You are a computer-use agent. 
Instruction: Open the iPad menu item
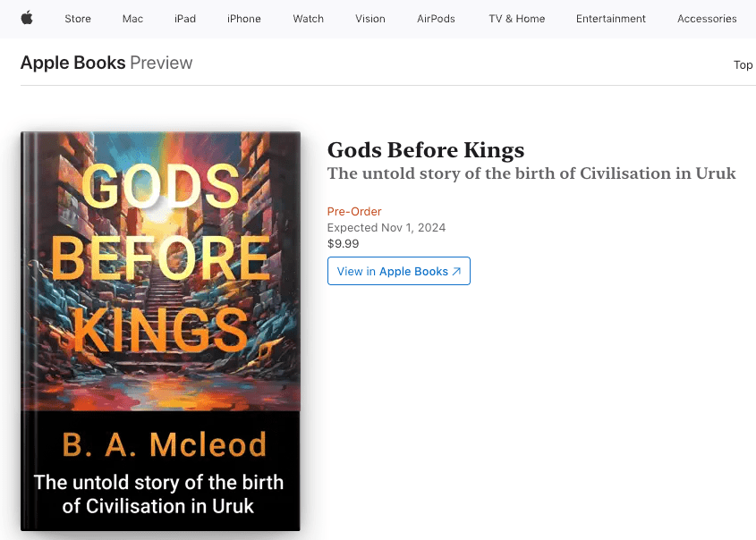[185, 19]
